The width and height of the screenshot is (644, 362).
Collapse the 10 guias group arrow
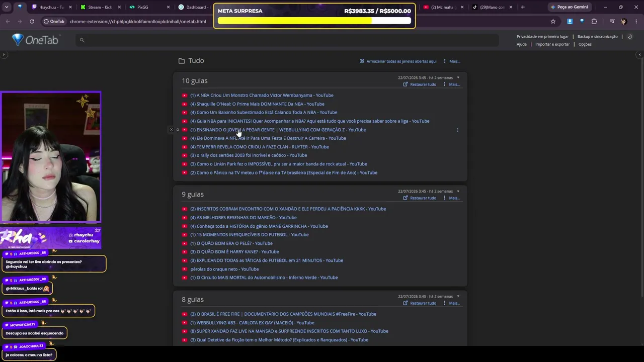pyautogui.click(x=458, y=78)
